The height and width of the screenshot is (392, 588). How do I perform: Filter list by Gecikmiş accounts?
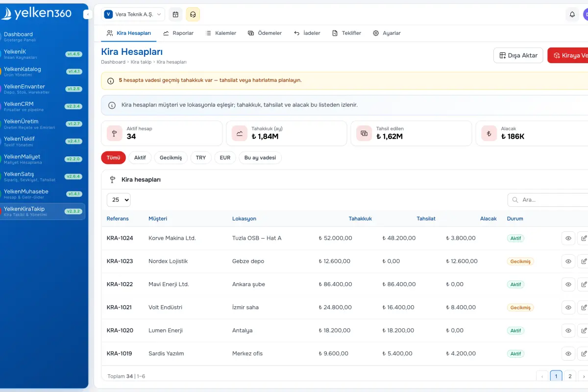(x=171, y=158)
